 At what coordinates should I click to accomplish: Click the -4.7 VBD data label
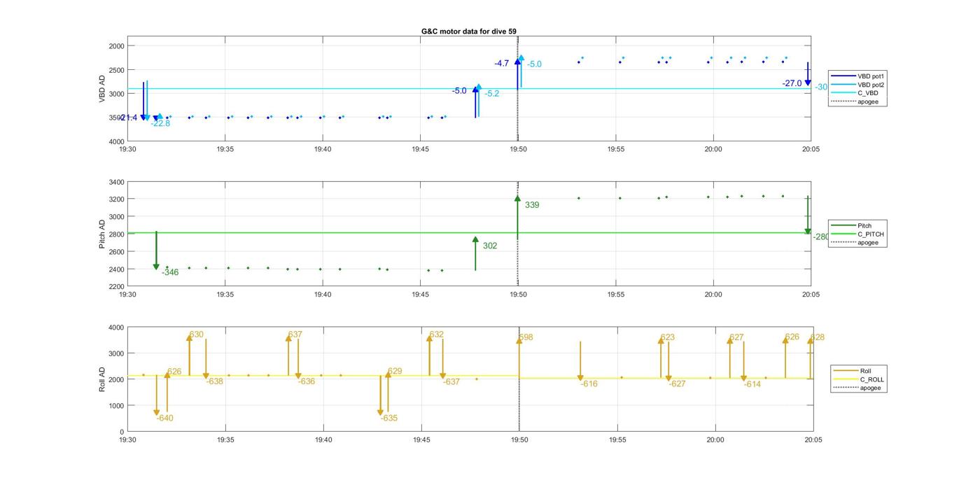point(502,64)
